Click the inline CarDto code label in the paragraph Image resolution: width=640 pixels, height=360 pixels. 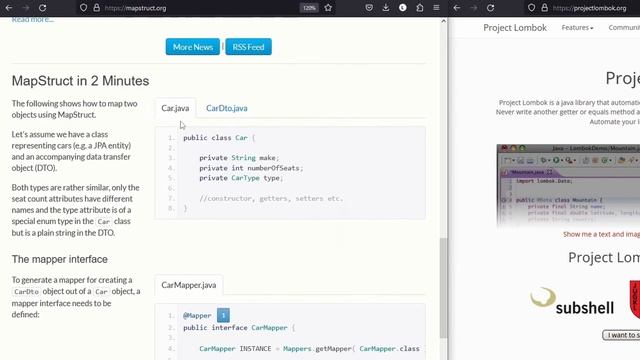(26, 291)
